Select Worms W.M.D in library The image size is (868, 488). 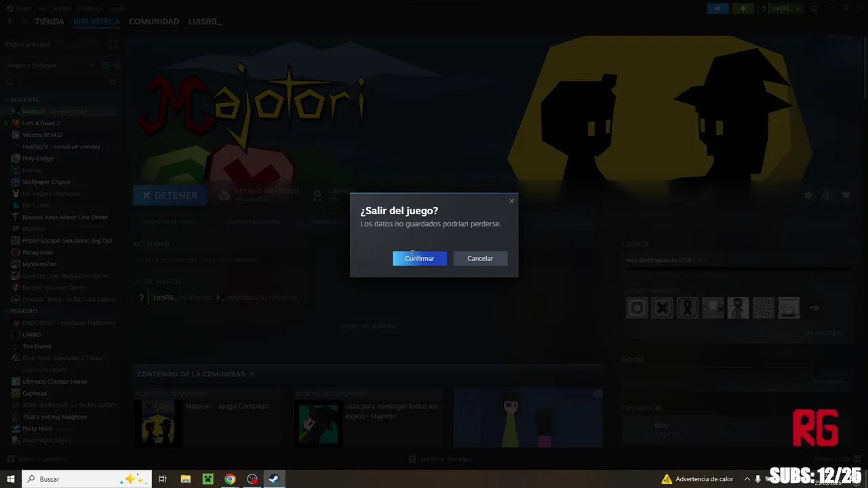pos(42,135)
